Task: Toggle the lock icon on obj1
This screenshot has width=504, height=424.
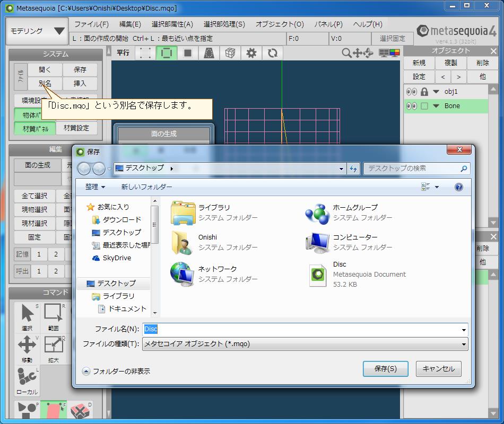Action: coord(424,91)
